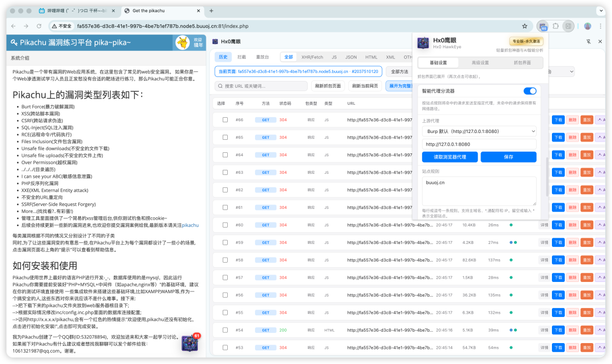Click the proxy address field http://127.0.0.1:8080

[479, 144]
